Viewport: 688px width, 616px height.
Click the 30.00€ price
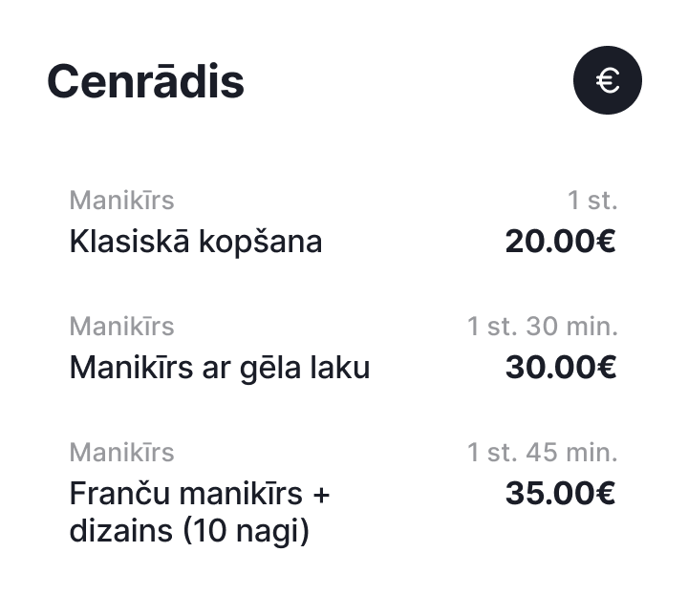[561, 368]
